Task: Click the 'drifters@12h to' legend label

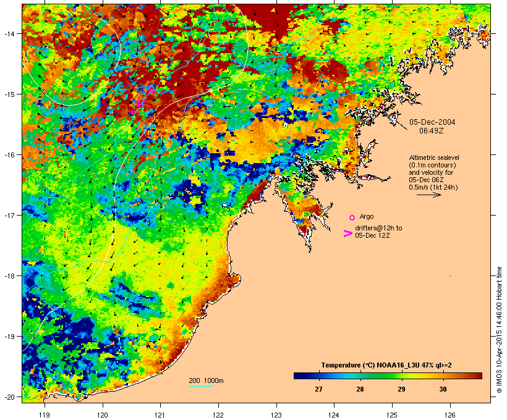Action: pyautogui.click(x=378, y=228)
